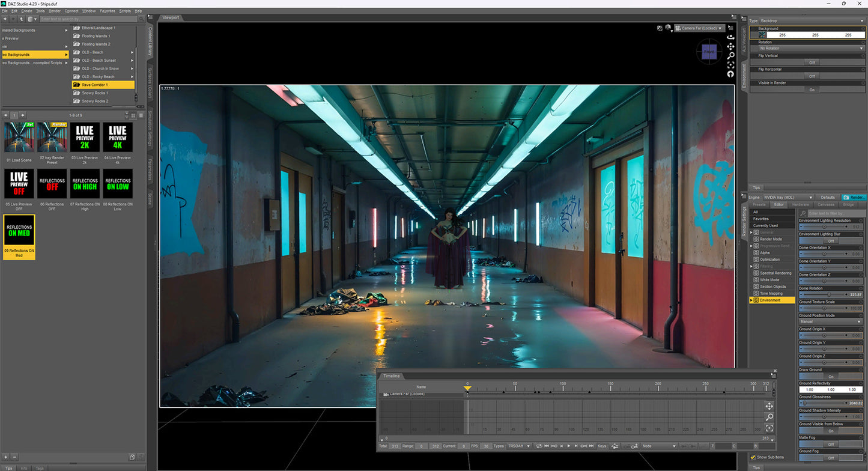Image resolution: width=868 pixels, height=471 pixels.
Task: Toggle Environment Lighting Blur switch
Action: (831, 241)
